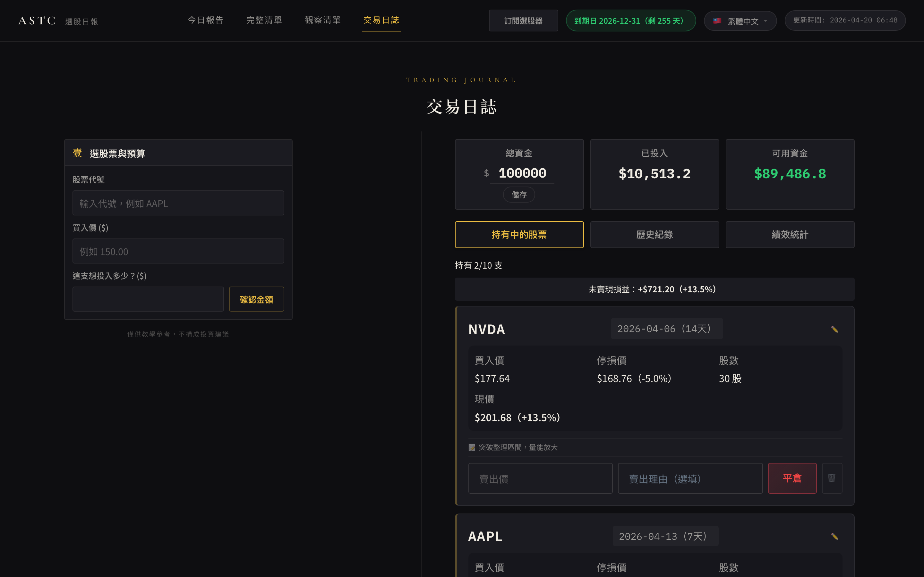Image resolution: width=924 pixels, height=577 pixels.
Task: Go to 今日報告 menu item
Action: click(x=205, y=20)
